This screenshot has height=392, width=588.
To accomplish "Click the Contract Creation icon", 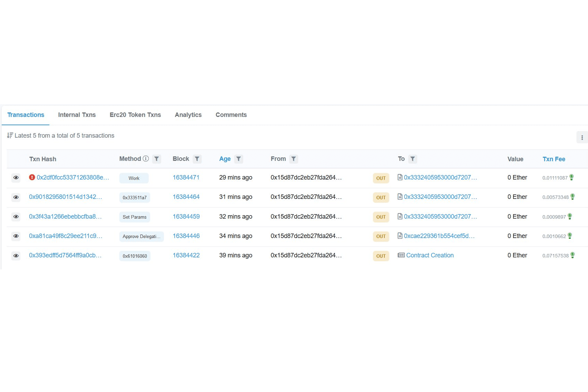I will tap(401, 255).
